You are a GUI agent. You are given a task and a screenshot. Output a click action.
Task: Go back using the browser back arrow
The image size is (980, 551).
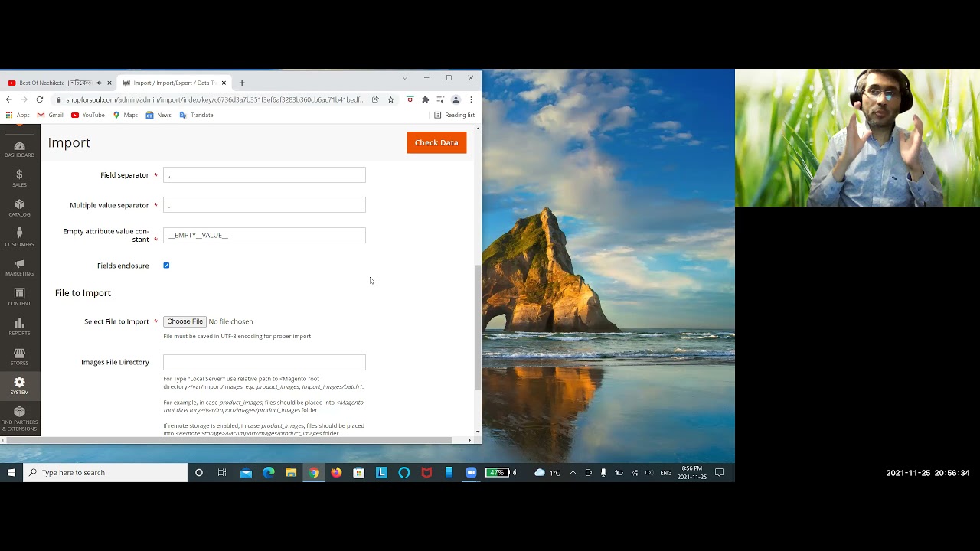click(x=8, y=99)
